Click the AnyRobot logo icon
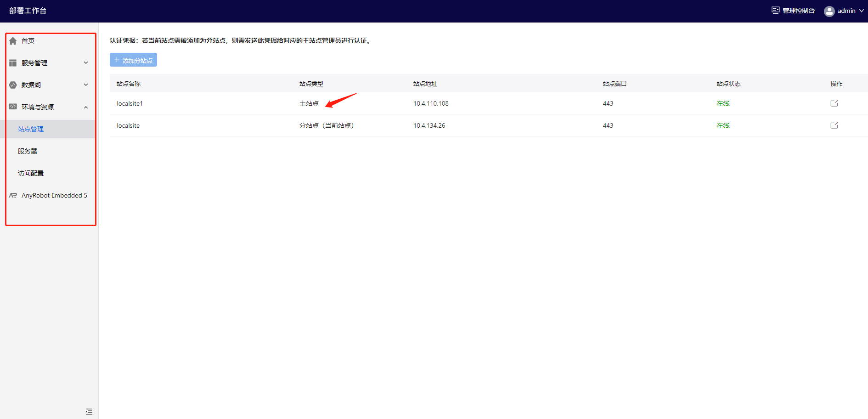 13,195
